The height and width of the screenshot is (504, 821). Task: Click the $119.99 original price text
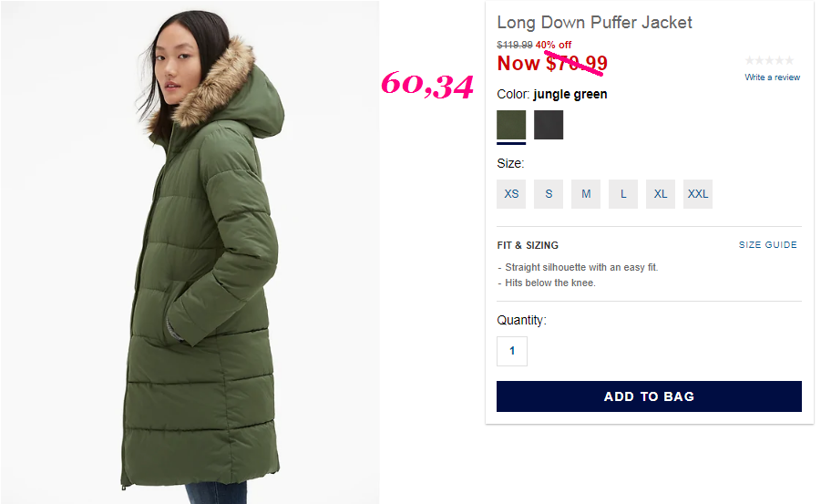point(514,45)
